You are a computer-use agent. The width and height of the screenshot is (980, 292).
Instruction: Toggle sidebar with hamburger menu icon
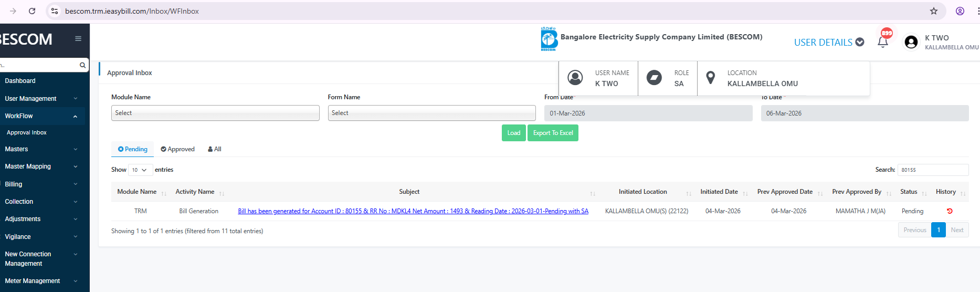78,38
